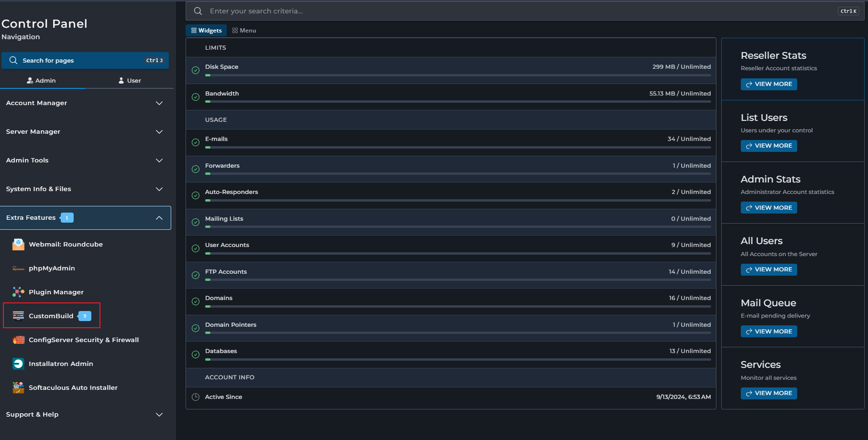Focus the Enter your search criteria field

click(525, 11)
